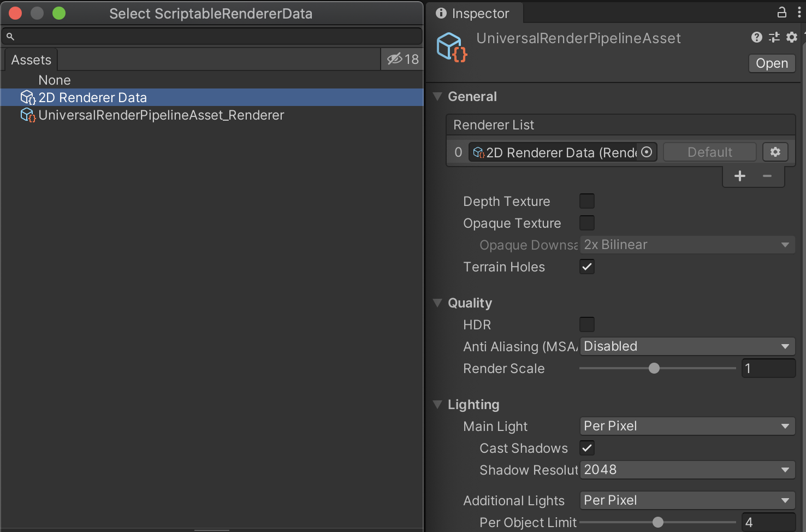
Task: Click the Terrain Holes label
Action: coord(504,267)
